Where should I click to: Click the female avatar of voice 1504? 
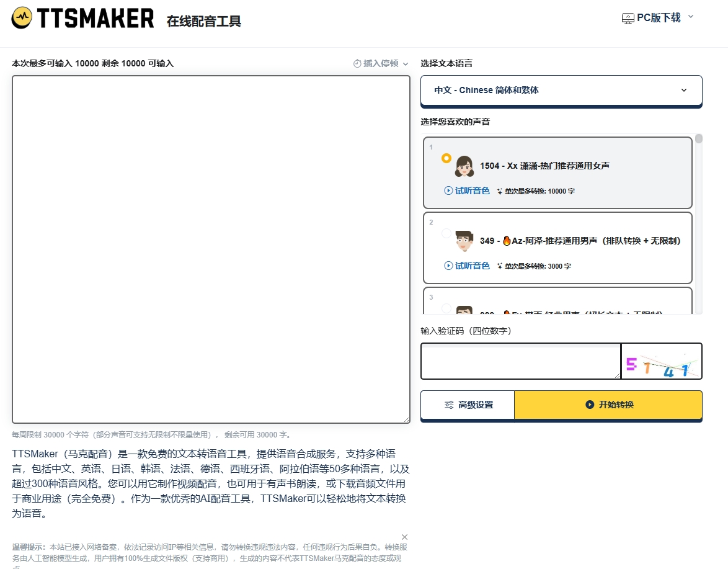[x=464, y=166]
